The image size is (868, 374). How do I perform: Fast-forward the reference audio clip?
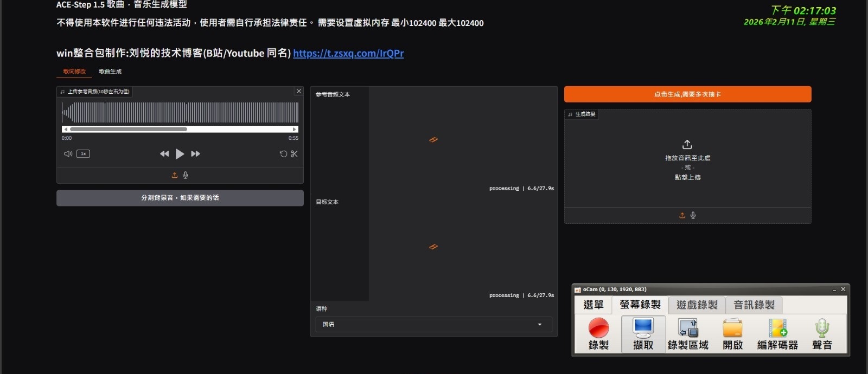(196, 154)
